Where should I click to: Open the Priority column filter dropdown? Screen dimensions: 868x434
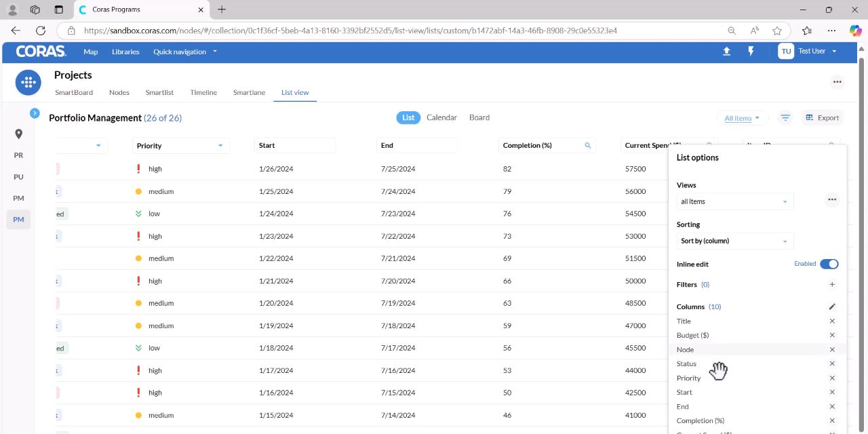tap(220, 146)
